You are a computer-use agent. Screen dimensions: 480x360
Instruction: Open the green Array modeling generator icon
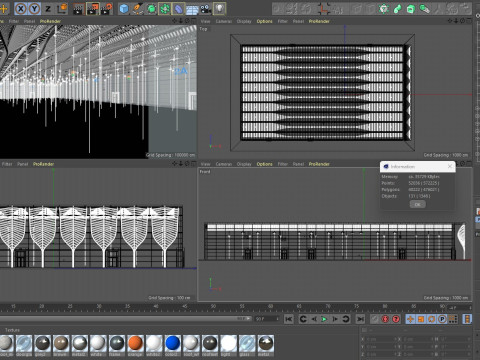pyautogui.click(x=165, y=9)
